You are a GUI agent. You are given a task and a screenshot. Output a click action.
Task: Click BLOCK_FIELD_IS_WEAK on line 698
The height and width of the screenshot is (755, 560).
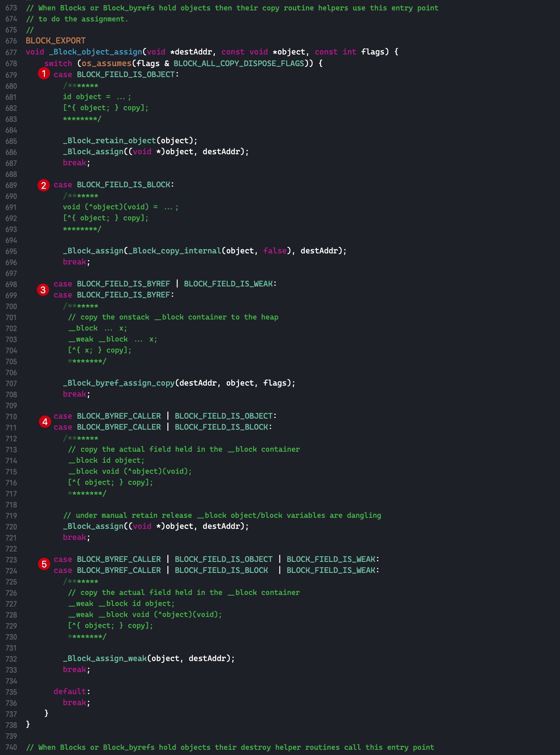pos(228,283)
